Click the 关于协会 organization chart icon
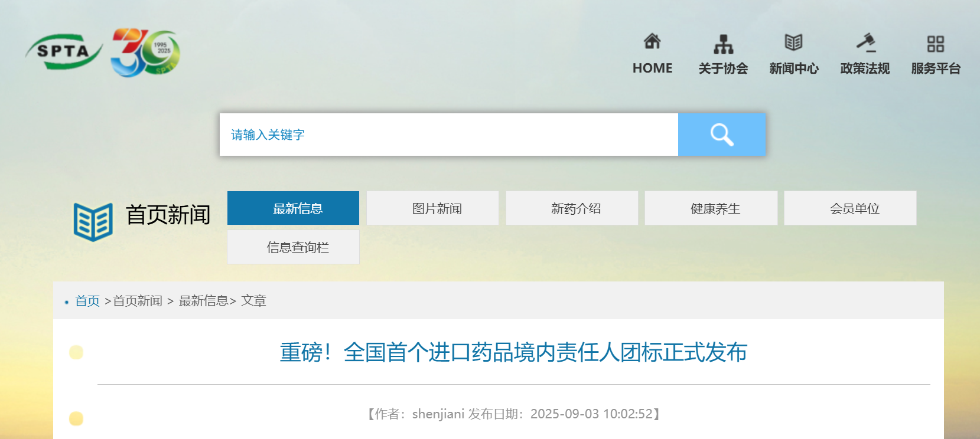 pos(723,44)
